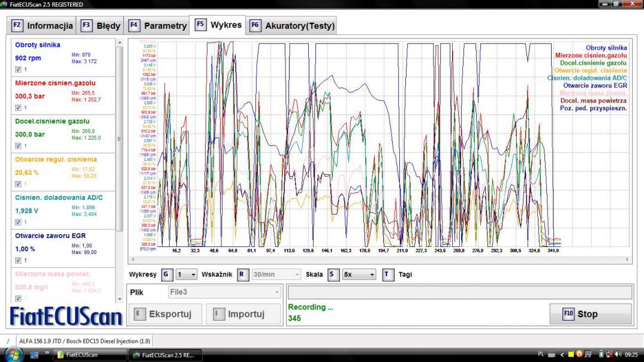The height and width of the screenshot is (362, 644).
Task: Click the volume icon in system tray
Action: tap(617, 354)
